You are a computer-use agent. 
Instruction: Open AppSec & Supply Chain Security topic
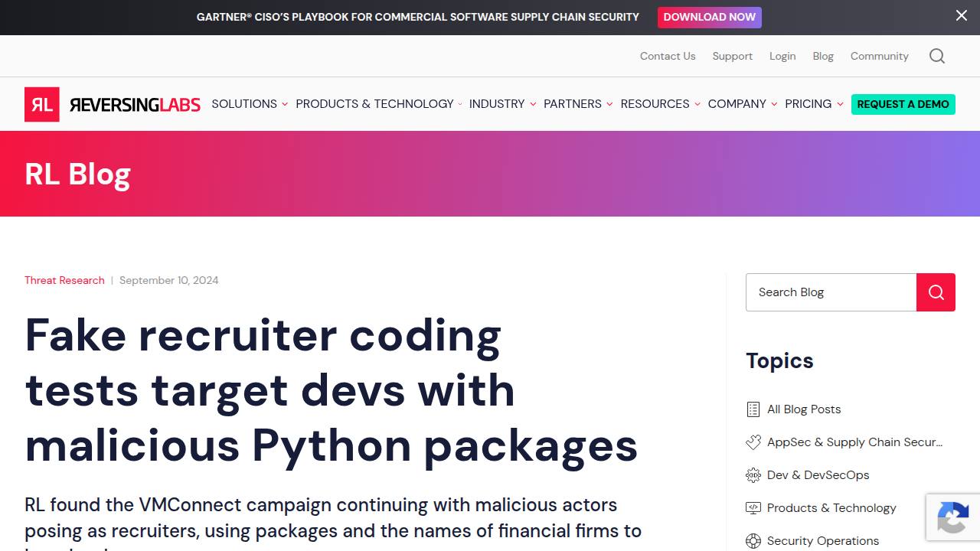pos(855,442)
